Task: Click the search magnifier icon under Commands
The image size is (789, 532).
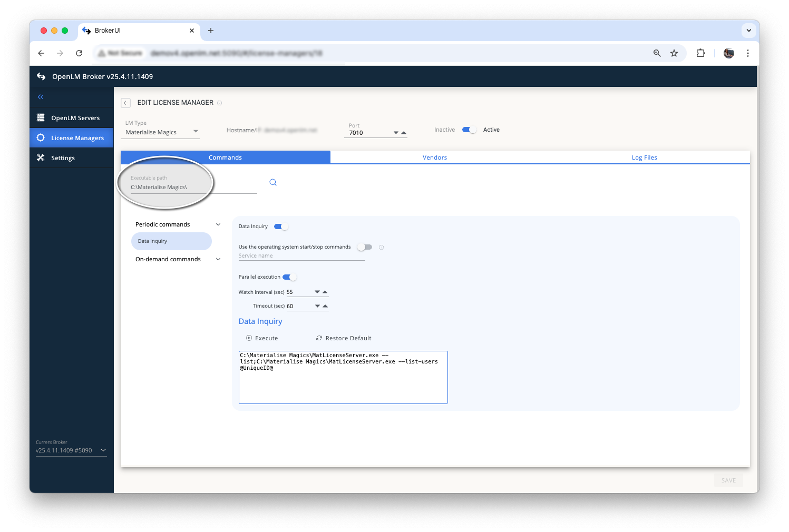Action: tap(272, 182)
